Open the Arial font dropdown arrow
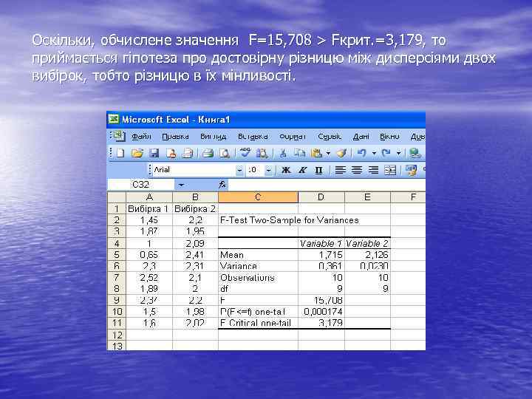Viewport: 532px width, 399px height. [x=239, y=170]
